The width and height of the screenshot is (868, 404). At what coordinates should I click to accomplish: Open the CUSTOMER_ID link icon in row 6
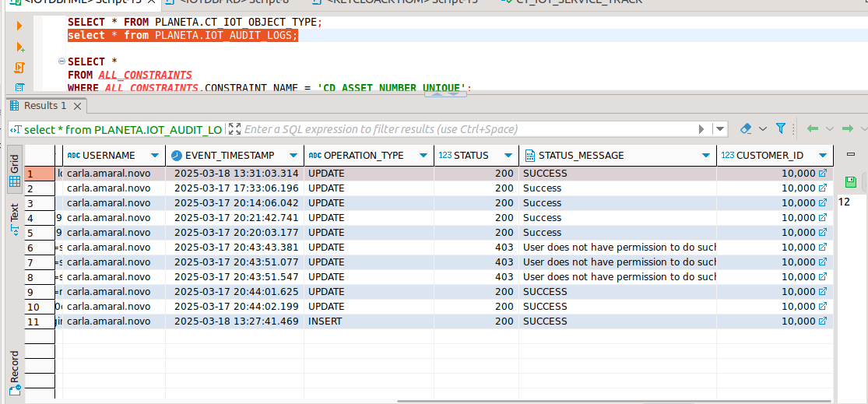click(x=823, y=247)
